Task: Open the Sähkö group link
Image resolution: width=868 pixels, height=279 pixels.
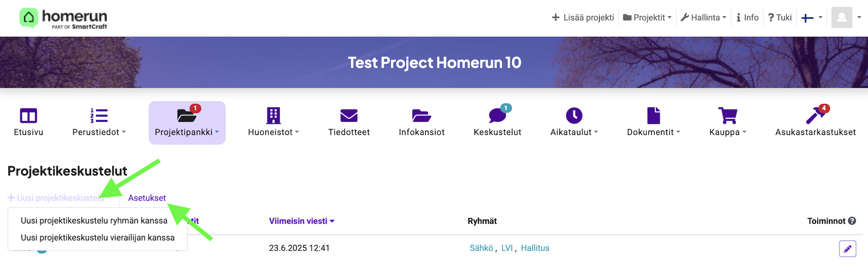Action: click(481, 248)
